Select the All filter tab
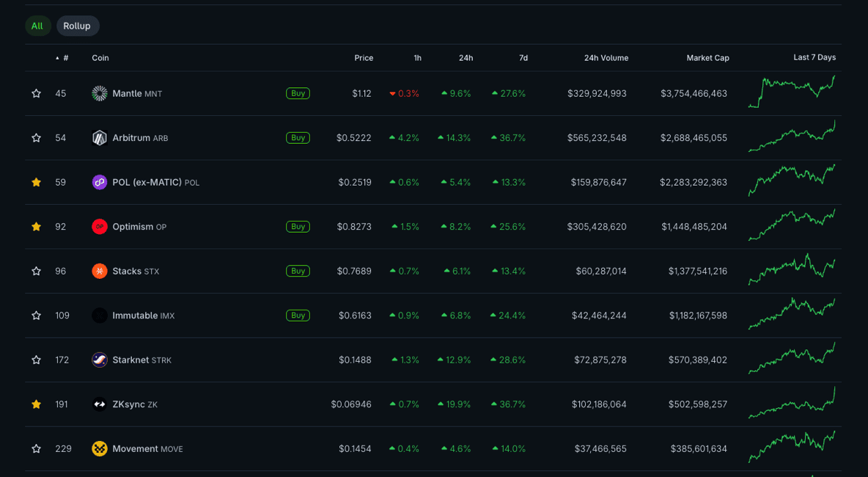Viewport: 868px width, 477px height. tap(37, 26)
